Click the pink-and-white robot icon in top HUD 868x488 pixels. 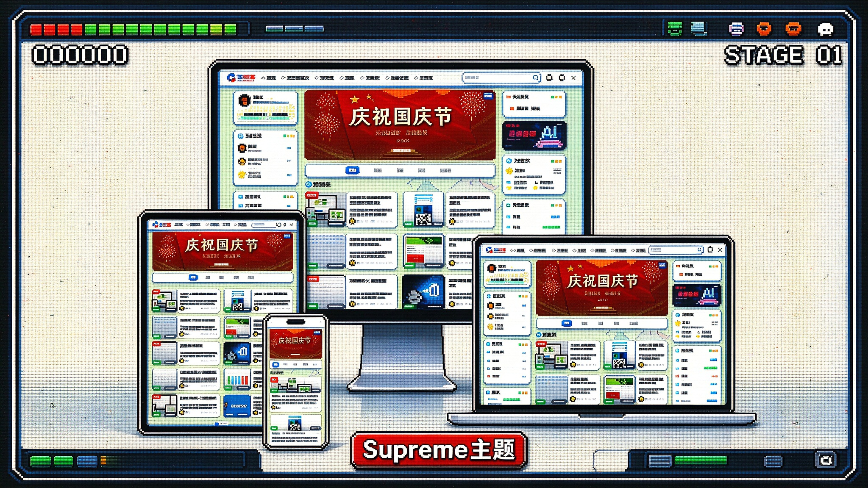click(736, 29)
